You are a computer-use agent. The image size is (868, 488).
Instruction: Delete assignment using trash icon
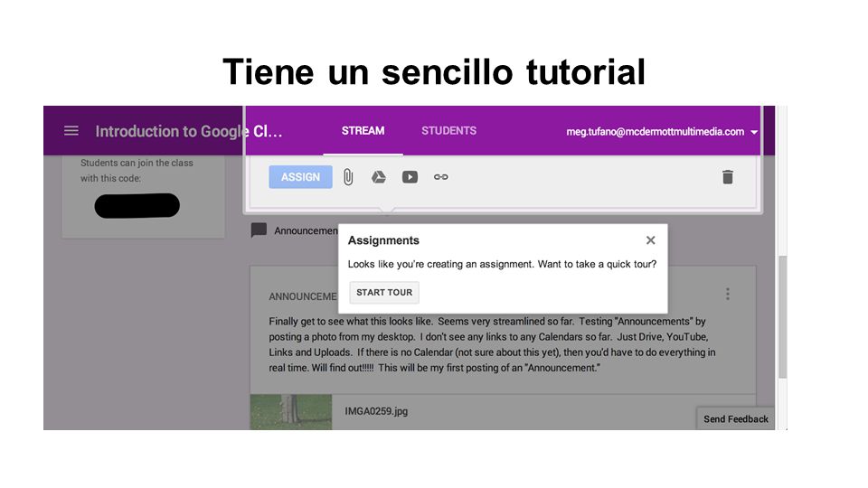pyautogui.click(x=727, y=177)
